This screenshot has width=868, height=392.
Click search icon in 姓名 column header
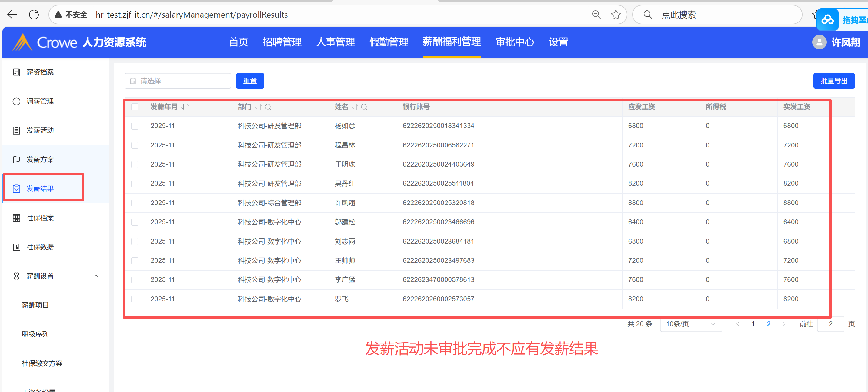pos(364,107)
